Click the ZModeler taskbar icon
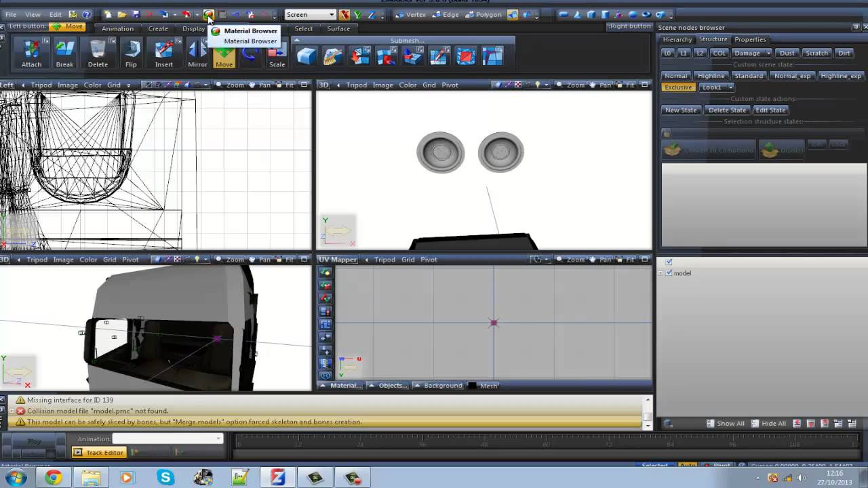Image resolution: width=868 pixels, height=488 pixels. [x=277, y=478]
